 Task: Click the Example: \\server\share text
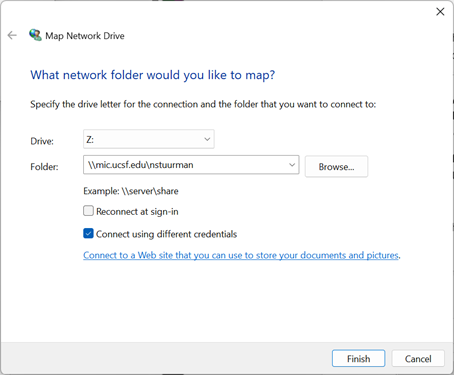coord(131,191)
